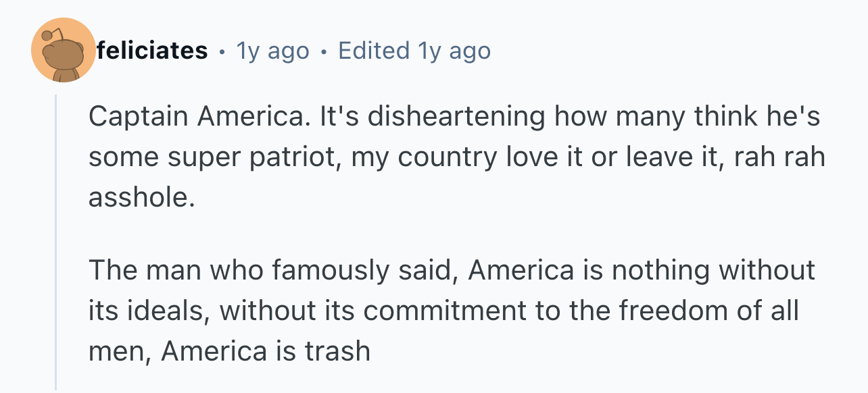Collapse the comment using the vertical thread line
This screenshot has width=868, height=393.
tap(56, 243)
